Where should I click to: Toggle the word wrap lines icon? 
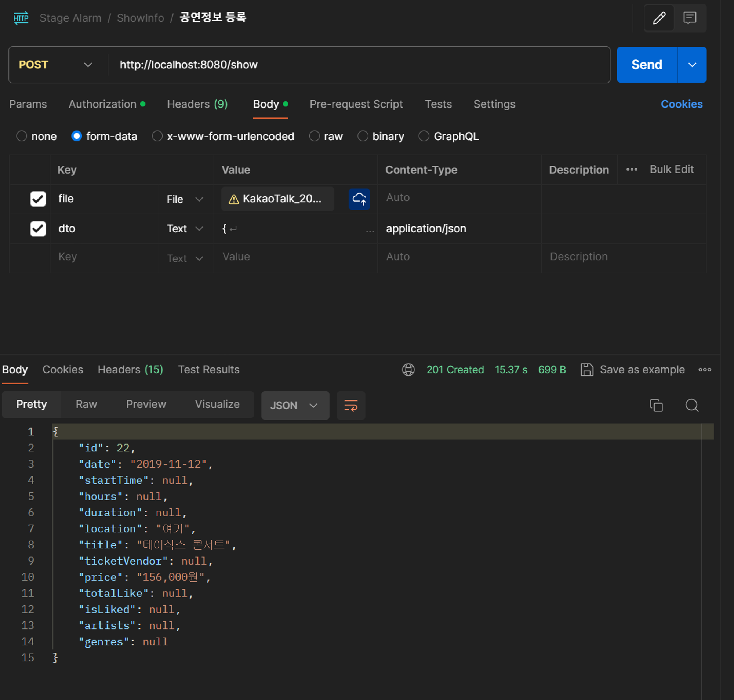click(x=350, y=405)
